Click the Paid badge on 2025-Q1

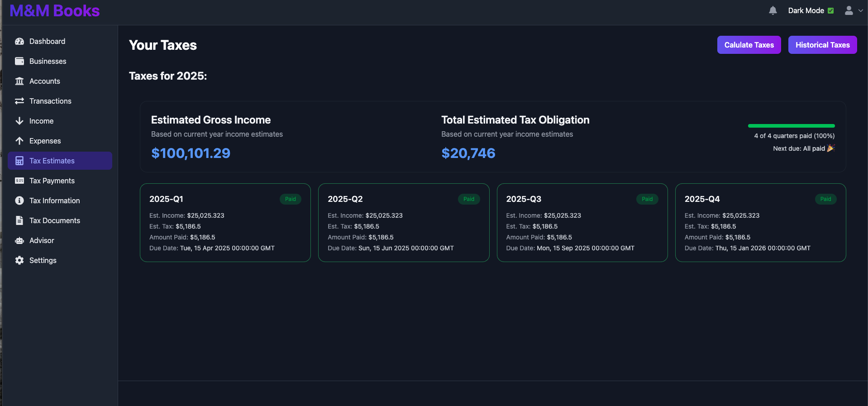pos(291,199)
